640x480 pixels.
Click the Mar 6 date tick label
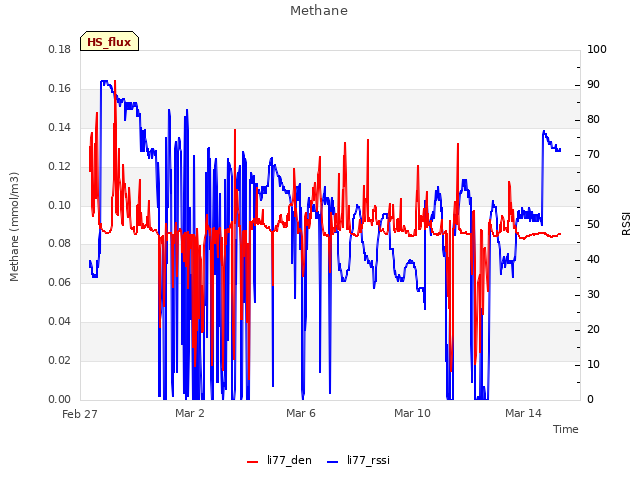pyautogui.click(x=301, y=413)
